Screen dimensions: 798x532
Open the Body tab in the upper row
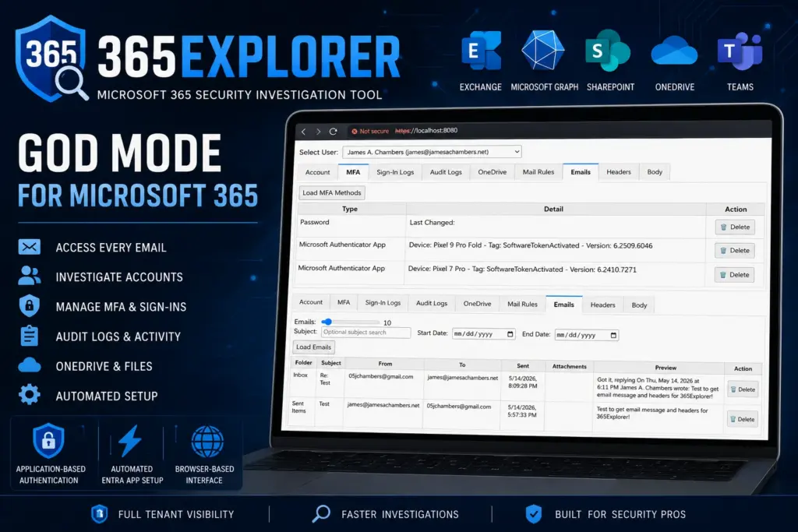point(655,172)
